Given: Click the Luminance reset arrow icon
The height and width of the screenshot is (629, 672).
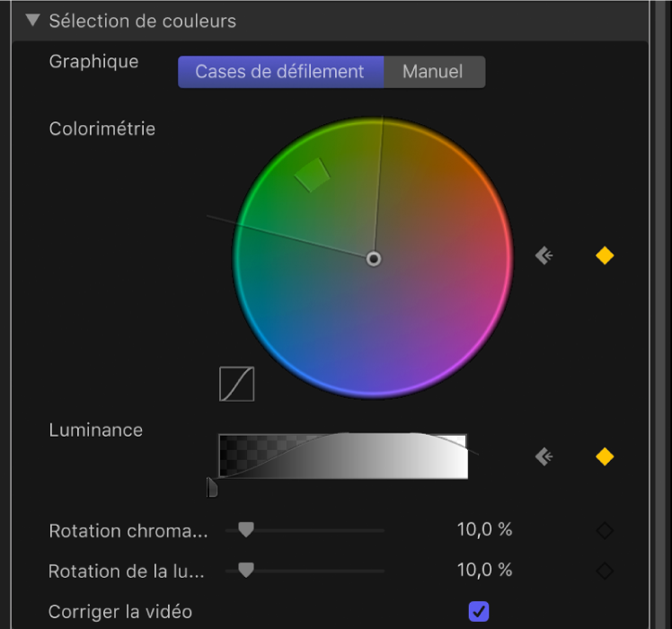Looking at the screenshot, I should [544, 457].
